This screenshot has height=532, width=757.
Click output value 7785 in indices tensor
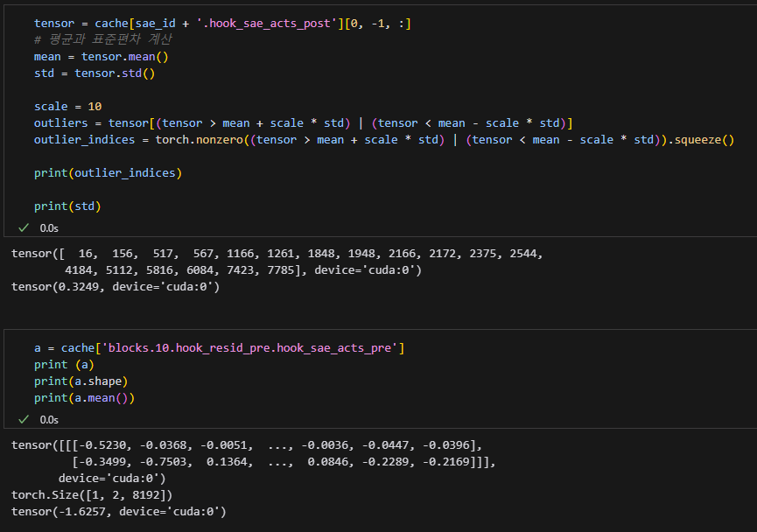(281, 269)
